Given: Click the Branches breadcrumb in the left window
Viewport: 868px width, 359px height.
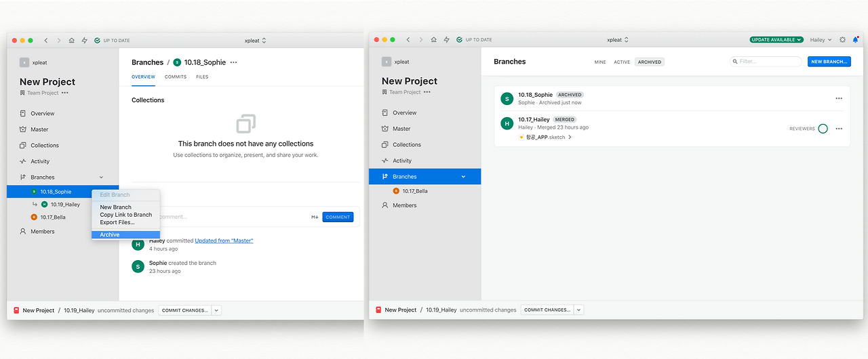Looking at the screenshot, I should click(x=147, y=62).
